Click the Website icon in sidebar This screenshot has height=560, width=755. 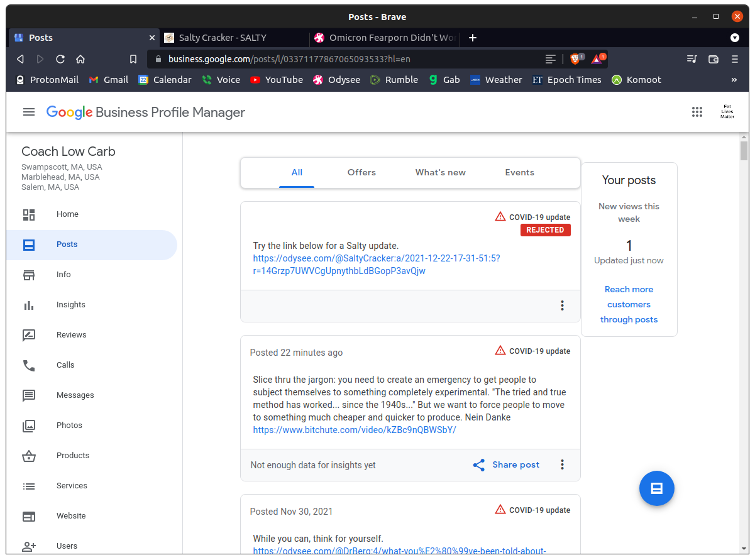(x=29, y=516)
